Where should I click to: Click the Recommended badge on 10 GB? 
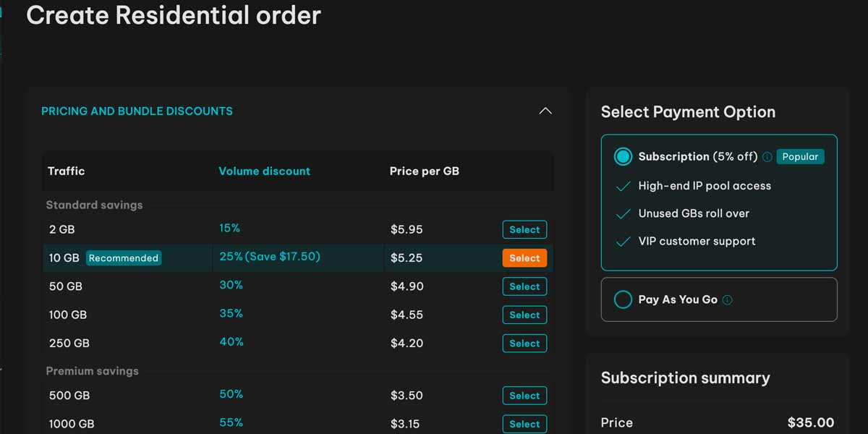click(123, 258)
